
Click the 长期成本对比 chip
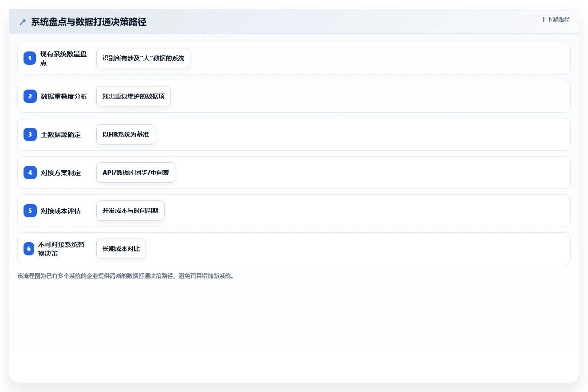(121, 249)
